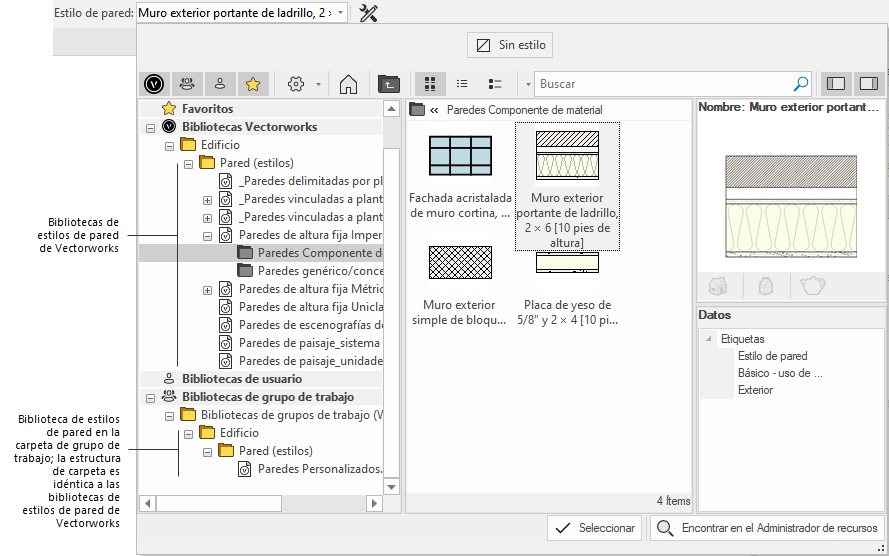Screen dimensions: 889x556
Task: Toggle user libraries filter button
Action: pos(220,84)
